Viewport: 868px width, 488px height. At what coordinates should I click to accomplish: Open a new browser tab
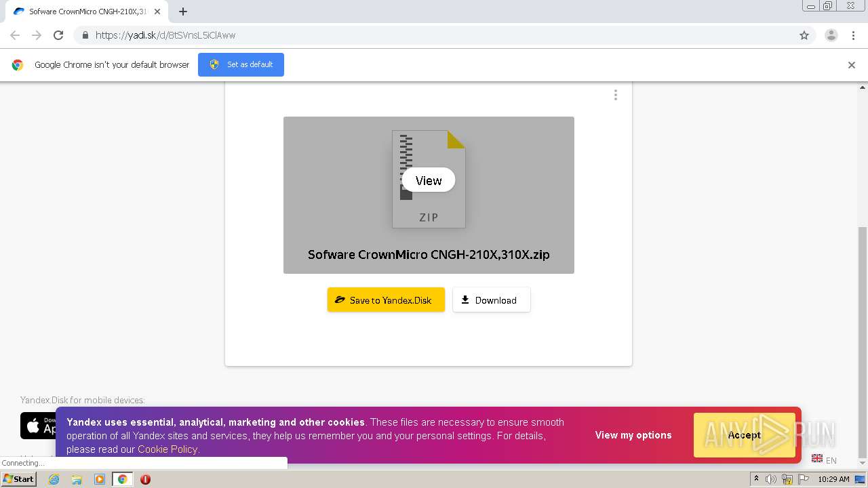pos(183,12)
